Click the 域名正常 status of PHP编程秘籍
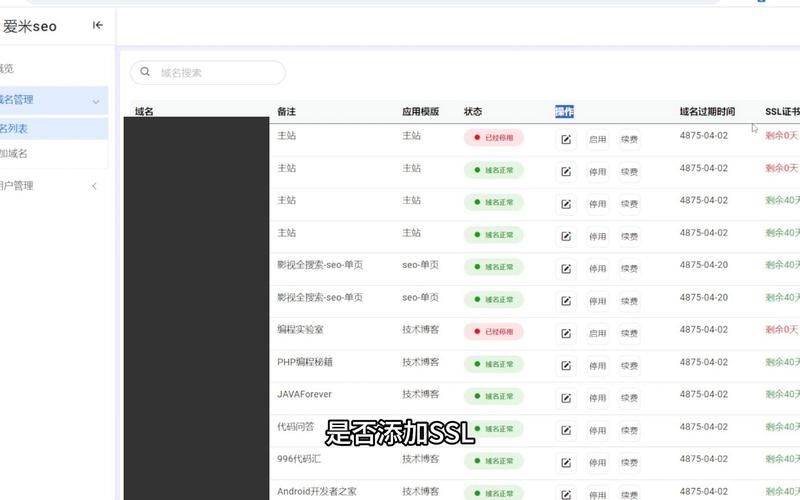Screen dimensions: 800x500 pyautogui.click(x=493, y=364)
